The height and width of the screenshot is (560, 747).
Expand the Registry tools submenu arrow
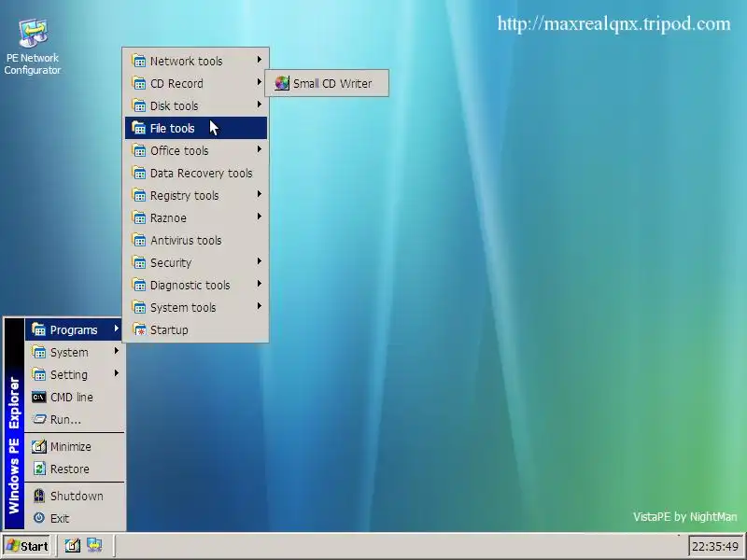pos(260,194)
